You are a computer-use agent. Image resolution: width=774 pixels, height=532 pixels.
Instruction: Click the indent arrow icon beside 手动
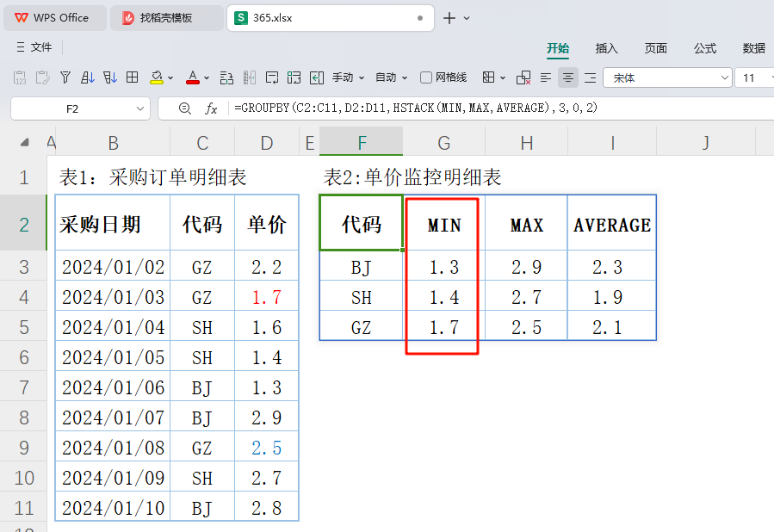coord(317,77)
